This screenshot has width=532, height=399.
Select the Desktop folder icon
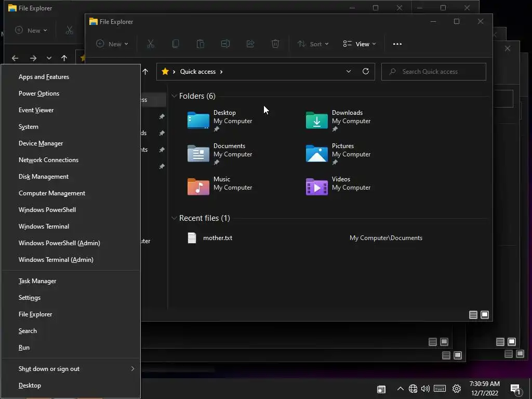[198, 120]
